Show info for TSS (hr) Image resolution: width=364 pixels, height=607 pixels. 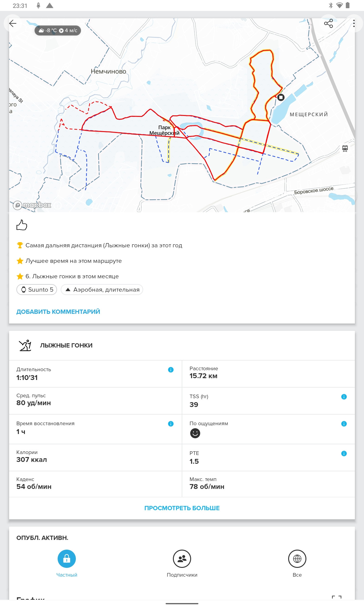(x=344, y=397)
